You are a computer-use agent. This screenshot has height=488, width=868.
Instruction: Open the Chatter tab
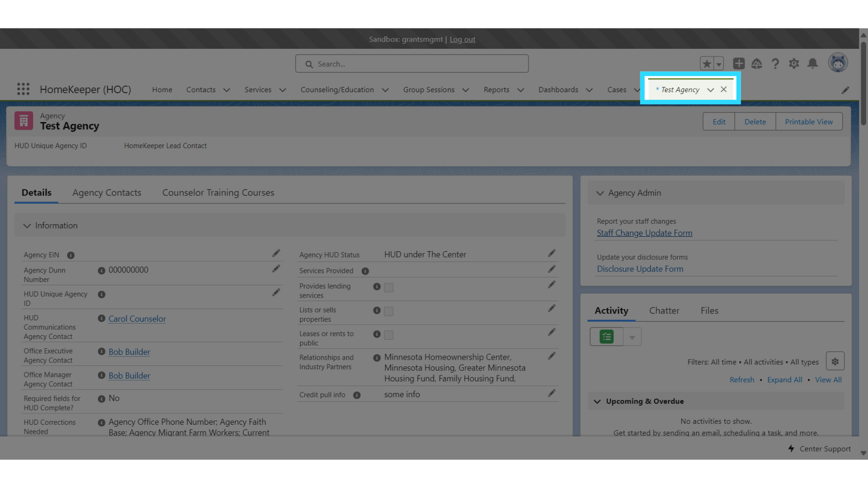tap(664, 310)
